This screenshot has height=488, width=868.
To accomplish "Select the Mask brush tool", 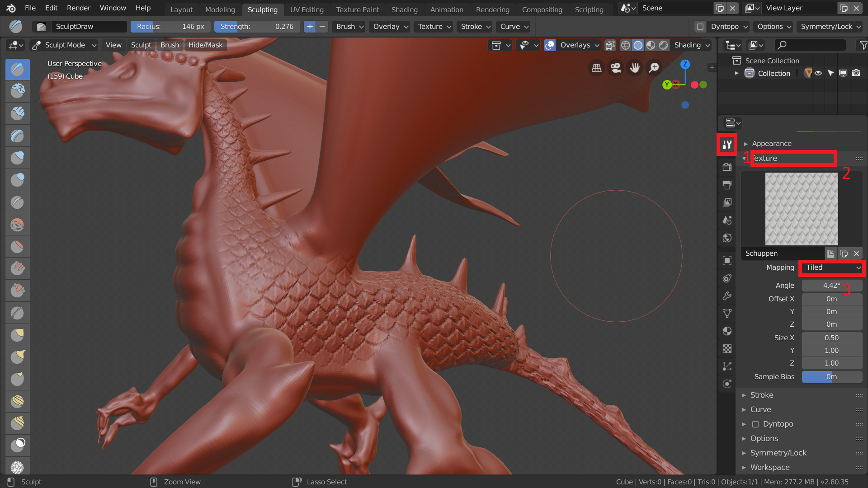I will (x=18, y=446).
